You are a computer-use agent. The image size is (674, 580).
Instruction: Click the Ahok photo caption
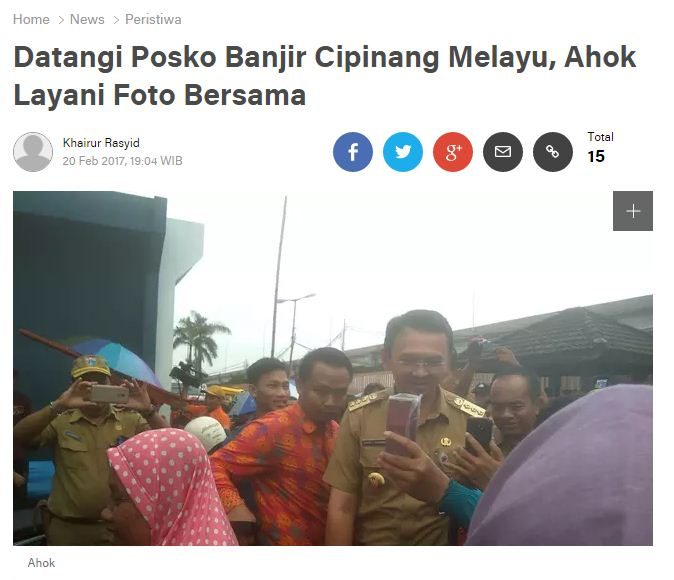41,563
